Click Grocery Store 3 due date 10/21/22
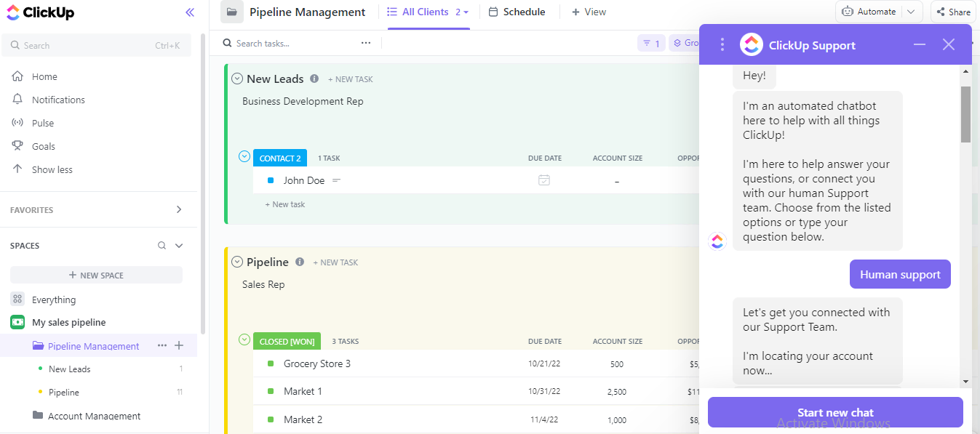This screenshot has width=980, height=434. coord(544,364)
